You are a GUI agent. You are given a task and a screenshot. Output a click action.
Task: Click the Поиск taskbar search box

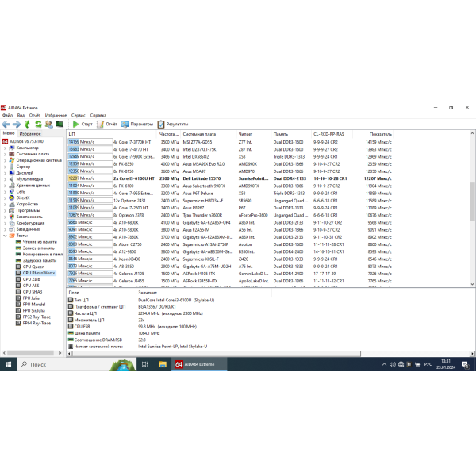[x=76, y=364]
